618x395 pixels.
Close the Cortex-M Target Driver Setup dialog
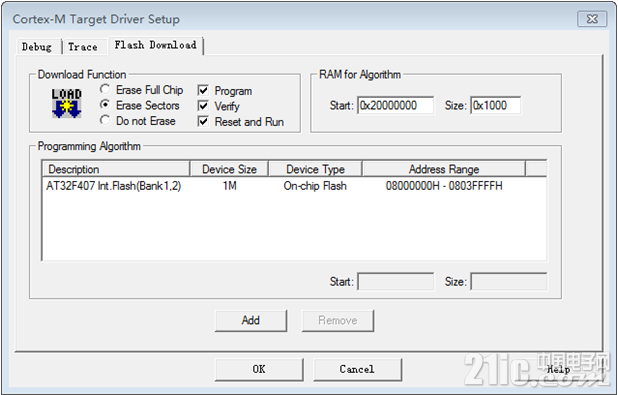click(592, 19)
